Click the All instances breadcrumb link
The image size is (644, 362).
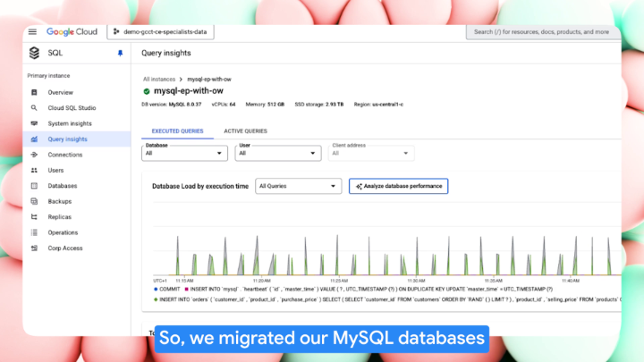click(x=159, y=80)
